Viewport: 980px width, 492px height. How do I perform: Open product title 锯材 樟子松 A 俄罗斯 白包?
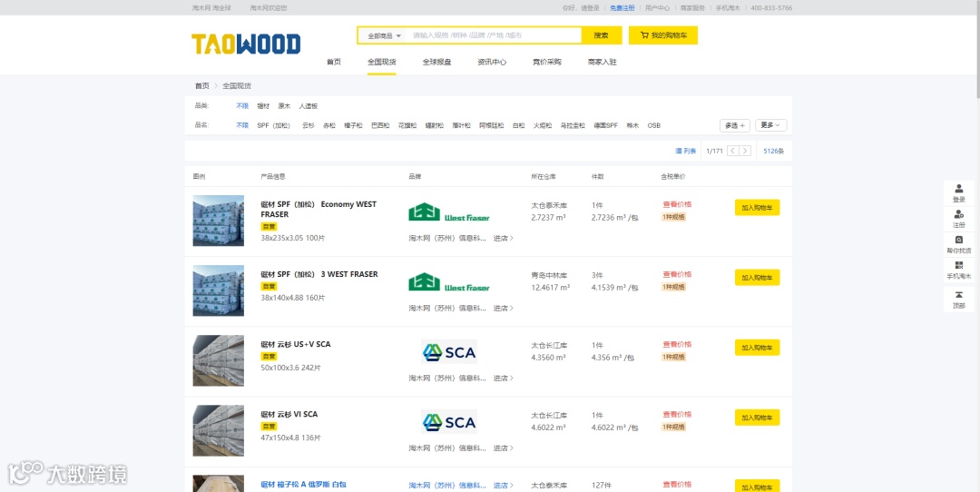303,485
